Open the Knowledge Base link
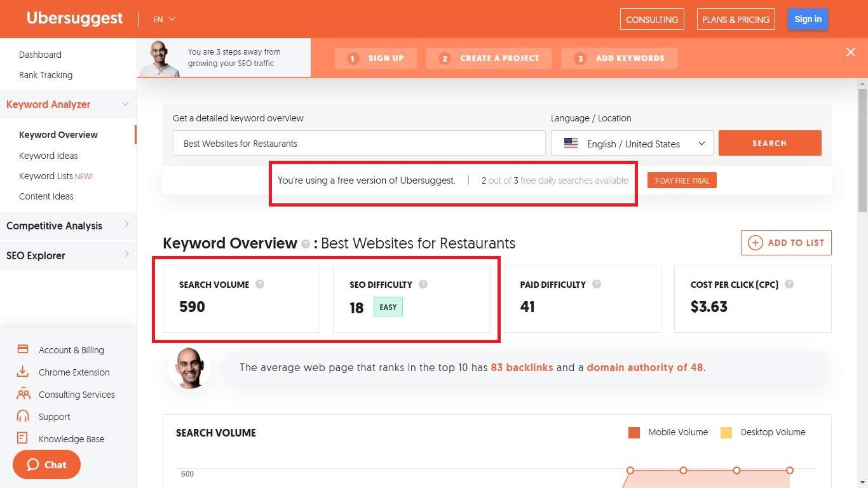This screenshot has width=868, height=488. click(71, 439)
